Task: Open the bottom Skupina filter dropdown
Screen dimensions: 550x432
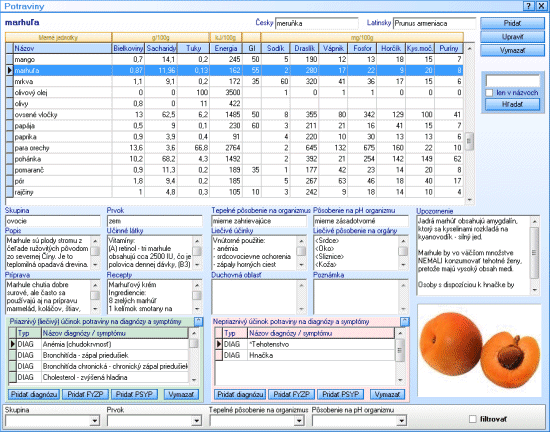Action: 94,420
